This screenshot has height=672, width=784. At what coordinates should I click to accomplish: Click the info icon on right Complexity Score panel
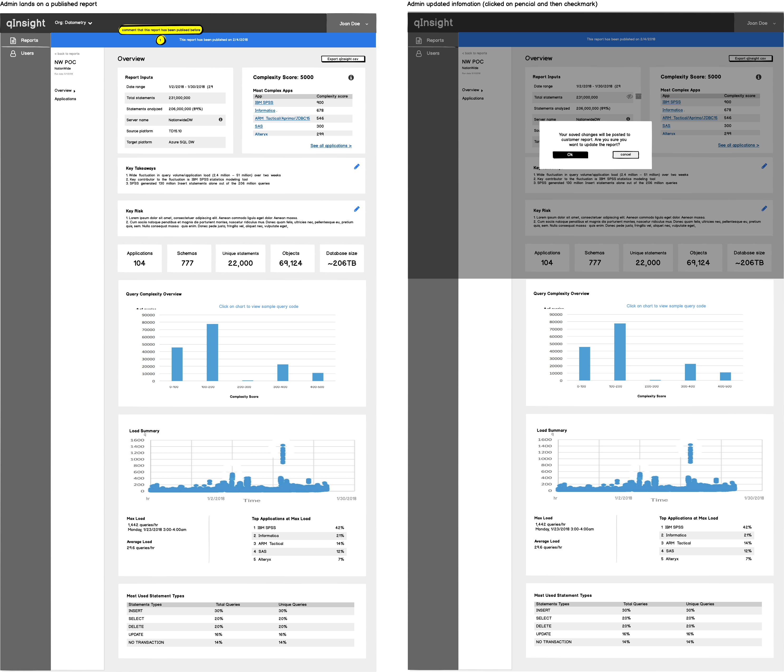[x=759, y=77]
